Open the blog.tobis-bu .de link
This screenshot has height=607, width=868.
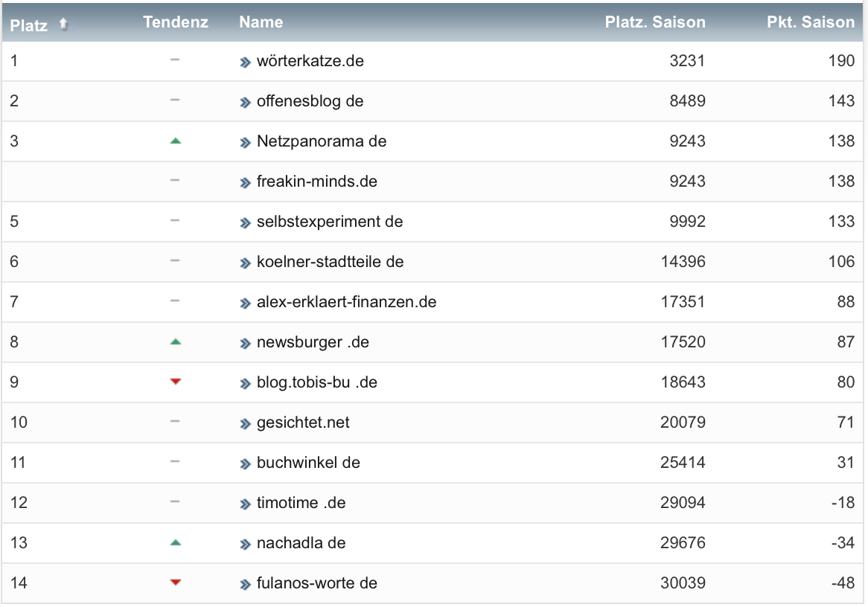pyautogui.click(x=316, y=382)
